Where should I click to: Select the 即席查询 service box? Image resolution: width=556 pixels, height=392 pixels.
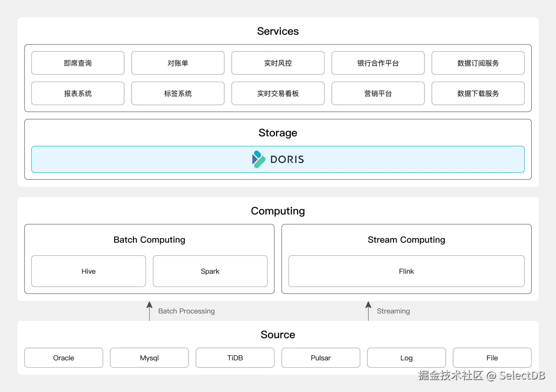coord(78,63)
